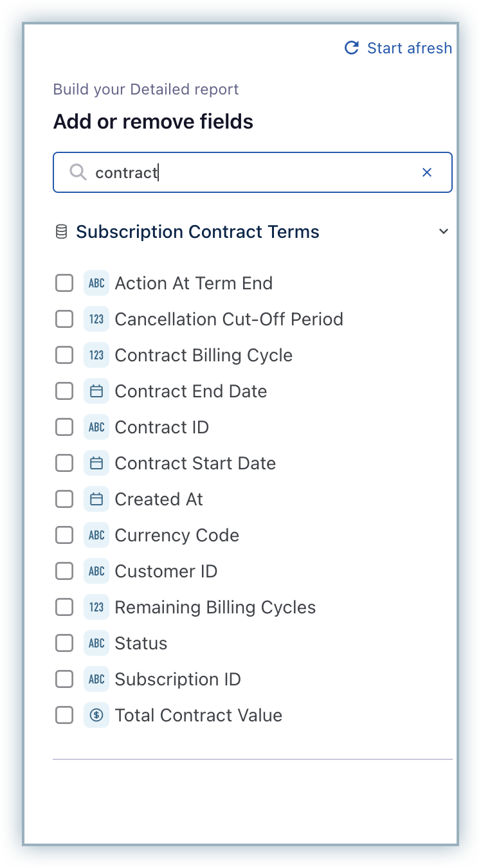Enable the Contract Start Date checkbox

click(64, 463)
